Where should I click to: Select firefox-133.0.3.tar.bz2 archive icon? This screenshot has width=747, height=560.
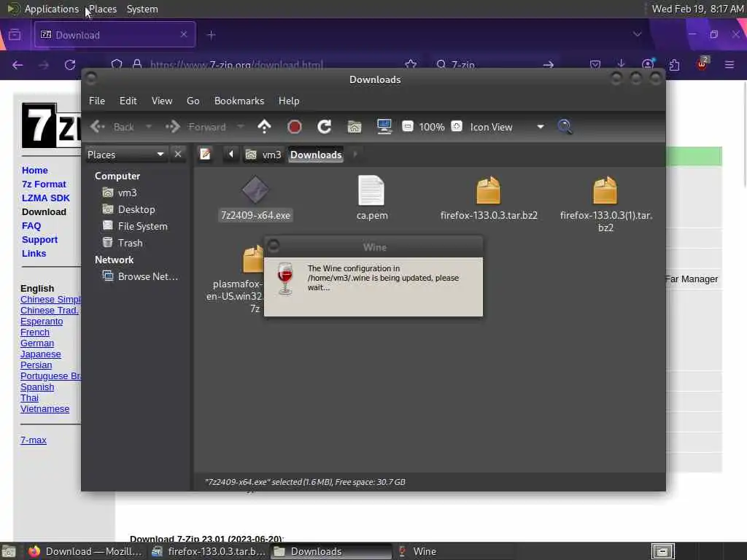[x=488, y=190]
